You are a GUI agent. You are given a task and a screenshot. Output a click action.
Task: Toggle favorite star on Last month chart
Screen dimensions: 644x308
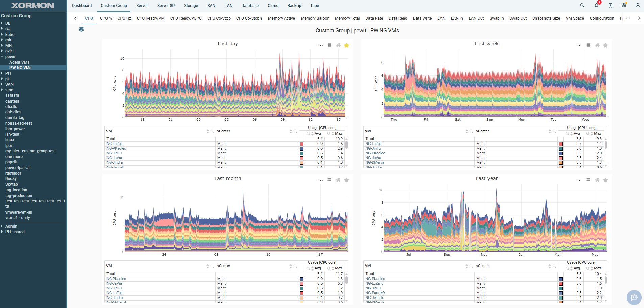pos(347,180)
